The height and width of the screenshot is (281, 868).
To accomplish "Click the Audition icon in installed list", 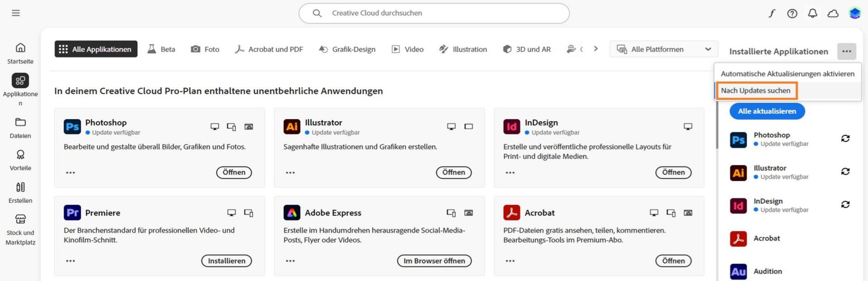I will [739, 271].
